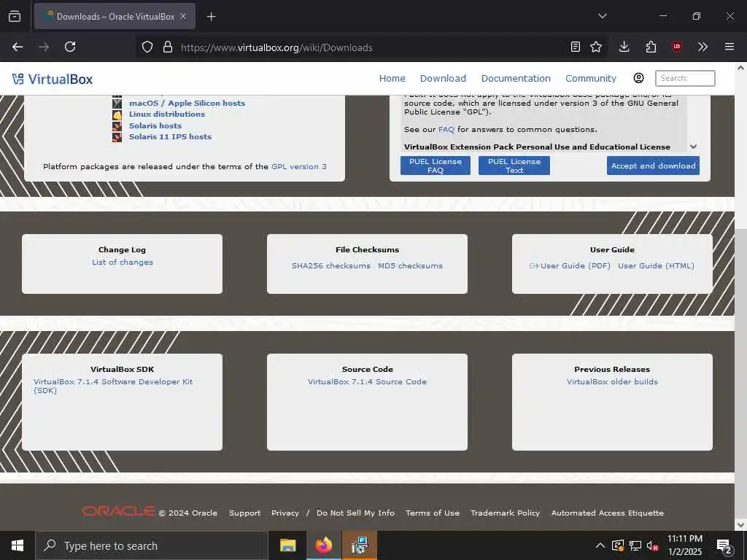
Task: Click the tracking protection shield icon
Action: (x=147, y=47)
